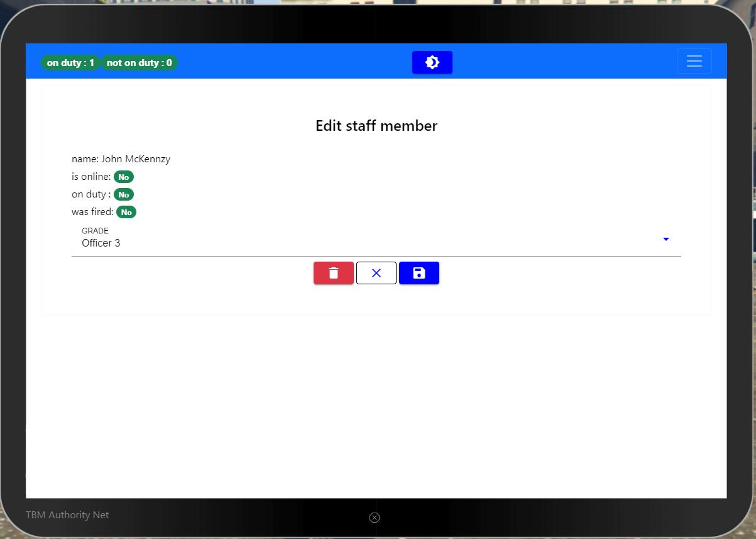Click the 'on duty : 1' badge

coord(70,63)
